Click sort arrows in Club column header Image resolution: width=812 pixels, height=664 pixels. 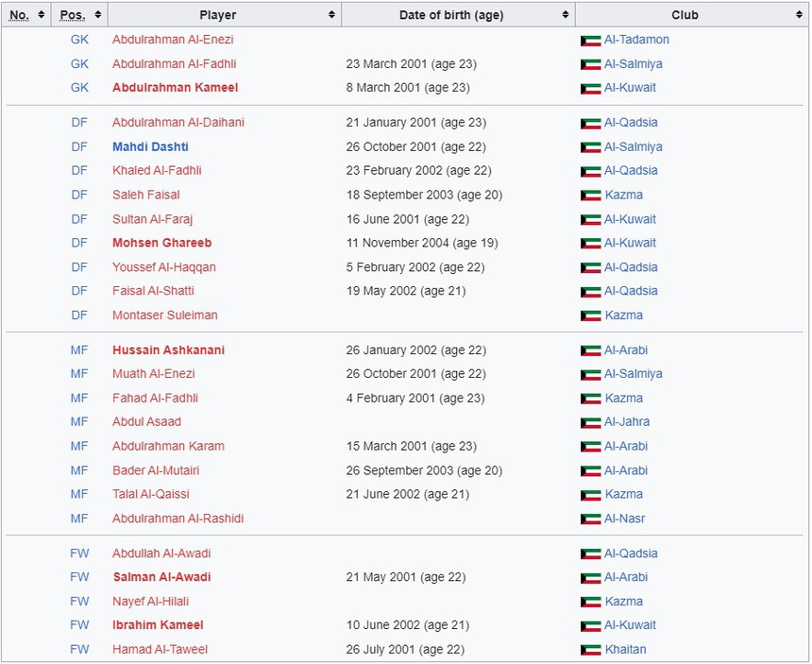tap(800, 15)
